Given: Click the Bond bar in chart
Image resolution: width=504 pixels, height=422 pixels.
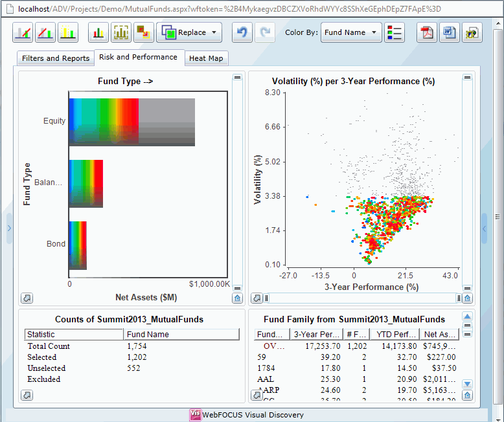Looking at the screenshot, I should pos(78,245).
